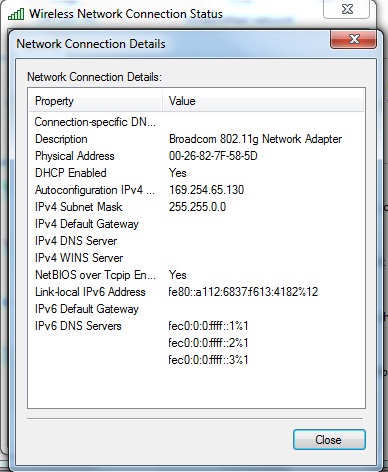The height and width of the screenshot is (472, 388).
Task: Select the IPv6 DNS Servers row
Action: (x=197, y=326)
